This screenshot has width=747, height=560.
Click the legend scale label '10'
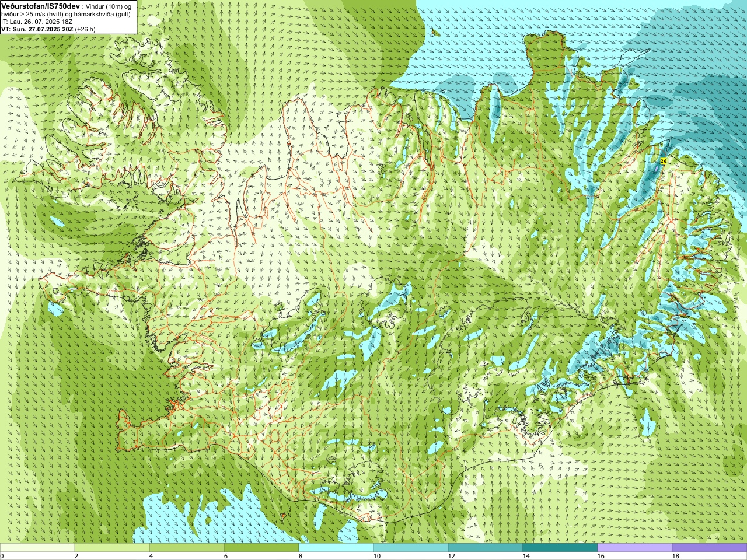(376, 556)
